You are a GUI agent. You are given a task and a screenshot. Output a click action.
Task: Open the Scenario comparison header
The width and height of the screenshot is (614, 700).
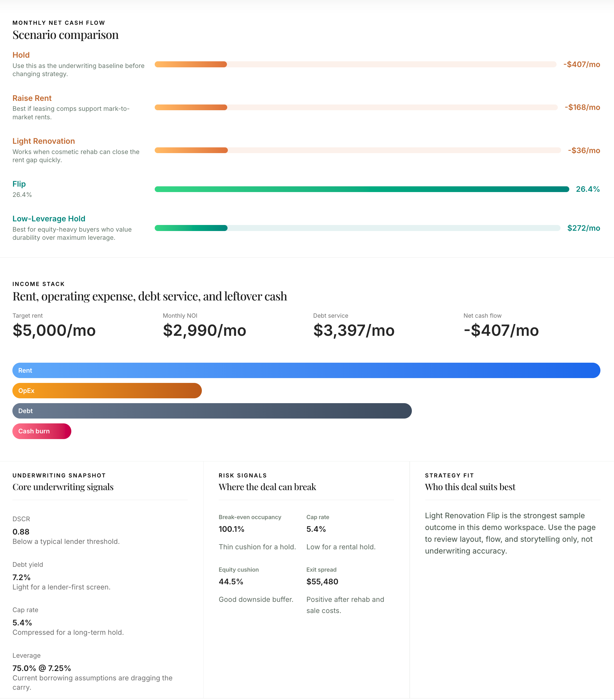click(x=66, y=34)
